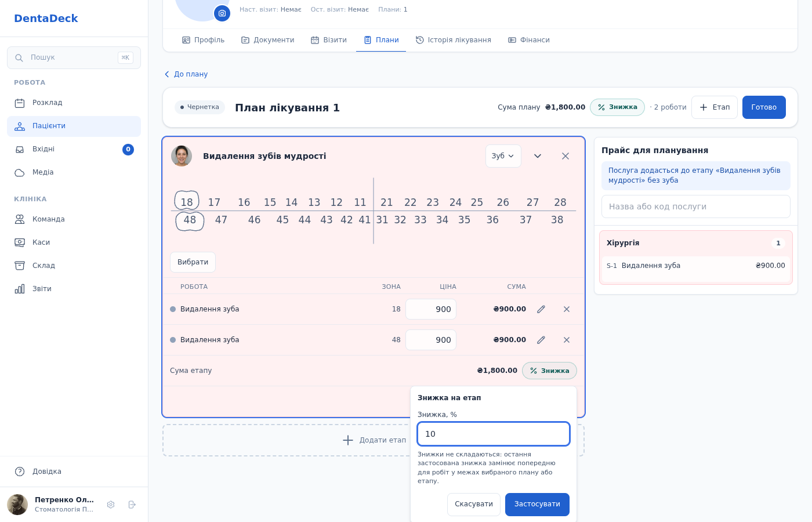812x522 pixels.
Task: Click the plan-level Знижка button in header
Action: click(617, 107)
